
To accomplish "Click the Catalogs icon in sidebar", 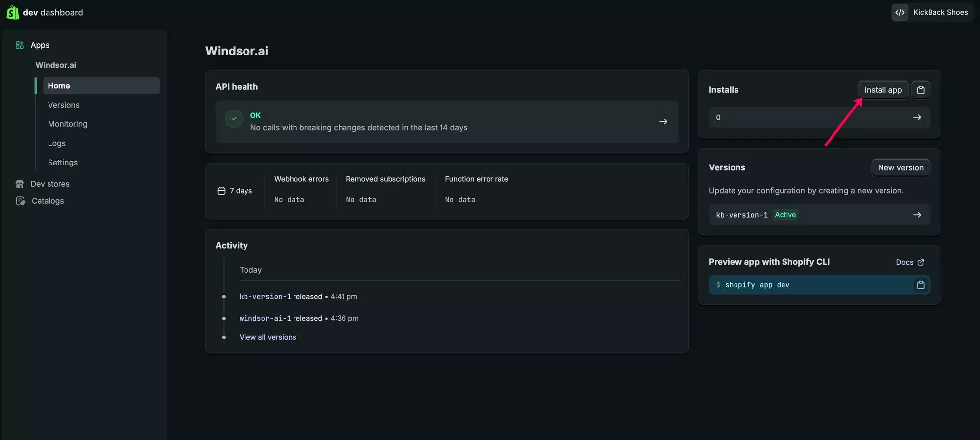I will click(x=20, y=201).
